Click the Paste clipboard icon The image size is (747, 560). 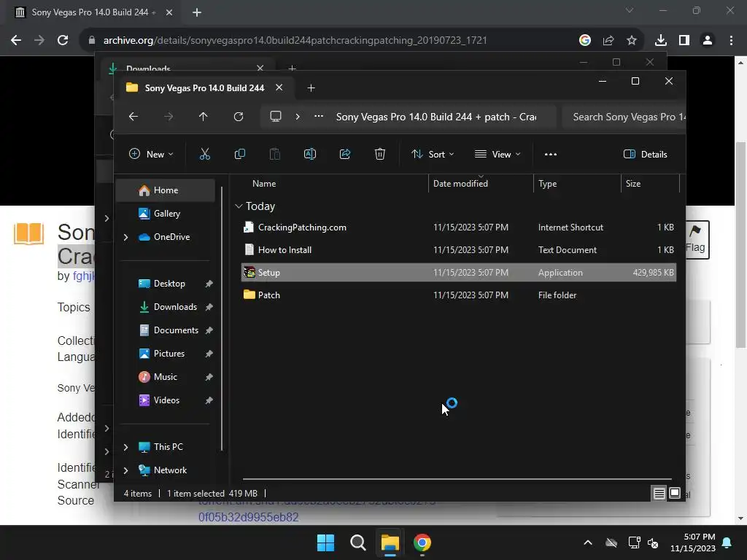click(x=275, y=154)
